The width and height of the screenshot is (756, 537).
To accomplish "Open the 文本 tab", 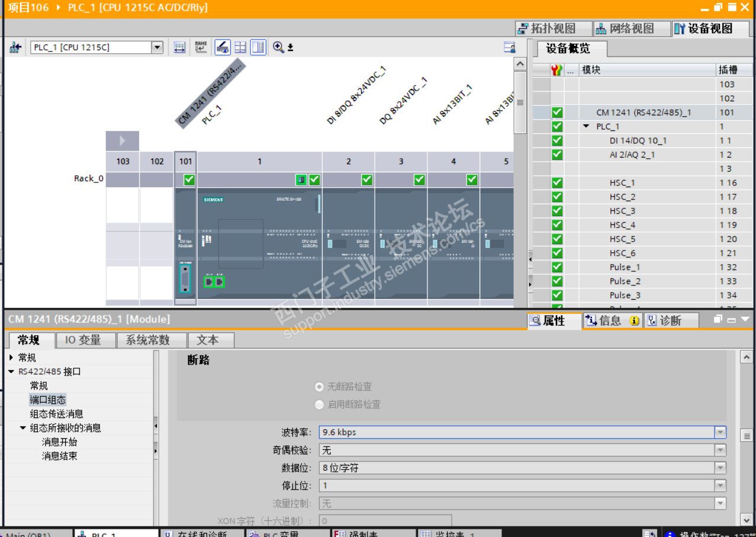I will click(x=211, y=340).
